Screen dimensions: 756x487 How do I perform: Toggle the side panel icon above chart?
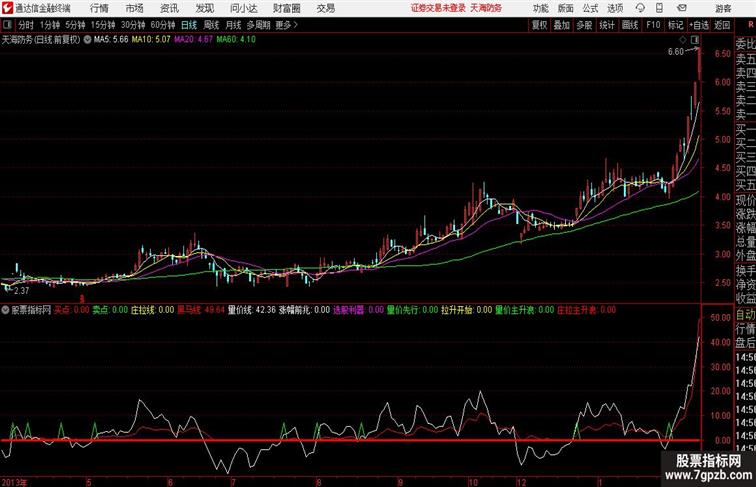click(695, 40)
